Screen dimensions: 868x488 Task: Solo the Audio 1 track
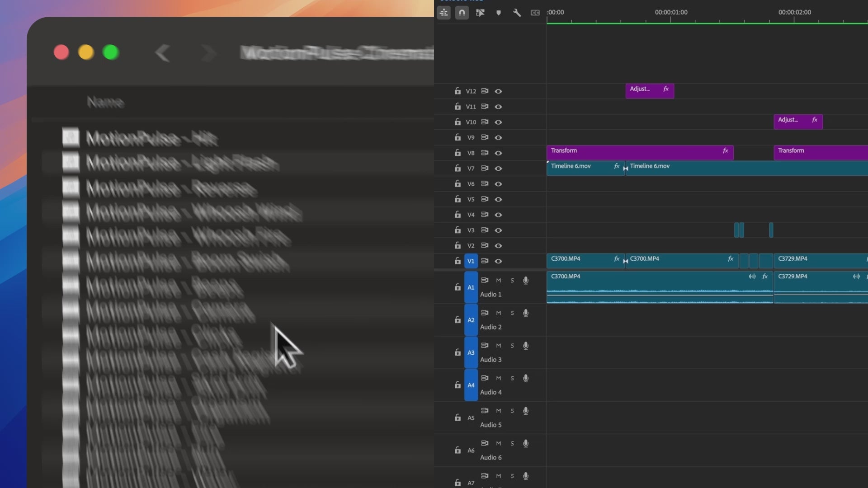pyautogui.click(x=512, y=281)
